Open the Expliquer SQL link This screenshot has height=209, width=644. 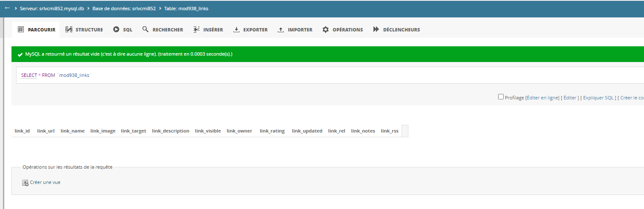(x=598, y=98)
